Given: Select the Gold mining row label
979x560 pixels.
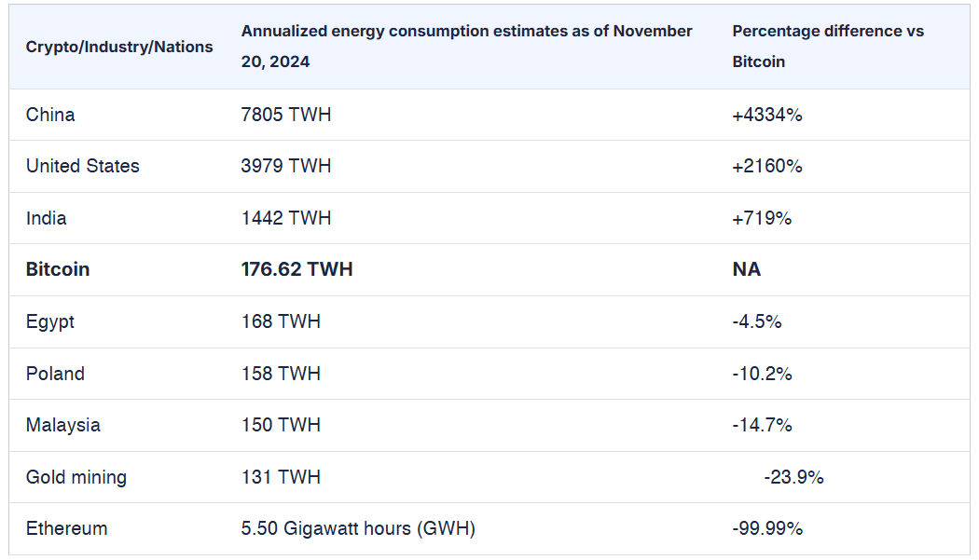Looking at the screenshot, I should [76, 478].
